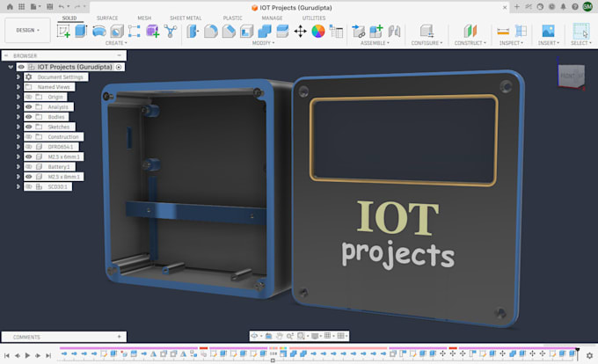Click the Offset Plane construct icon
The height and width of the screenshot is (364, 598).
[470, 31]
